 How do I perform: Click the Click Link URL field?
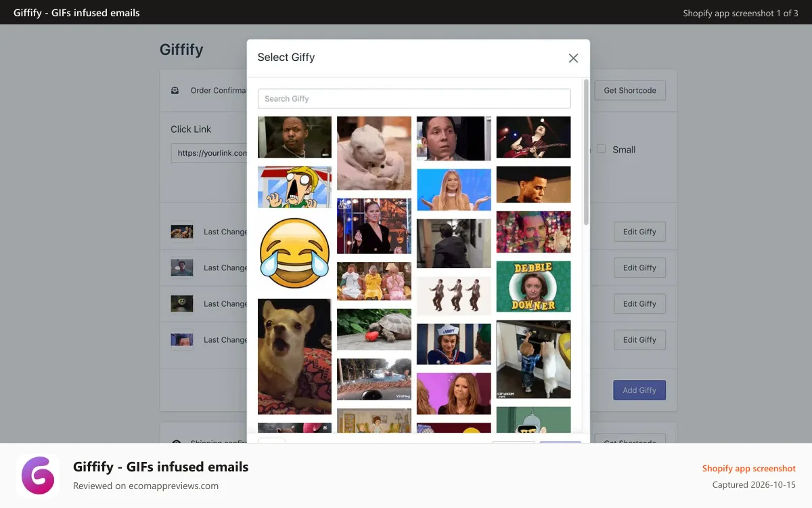click(209, 153)
